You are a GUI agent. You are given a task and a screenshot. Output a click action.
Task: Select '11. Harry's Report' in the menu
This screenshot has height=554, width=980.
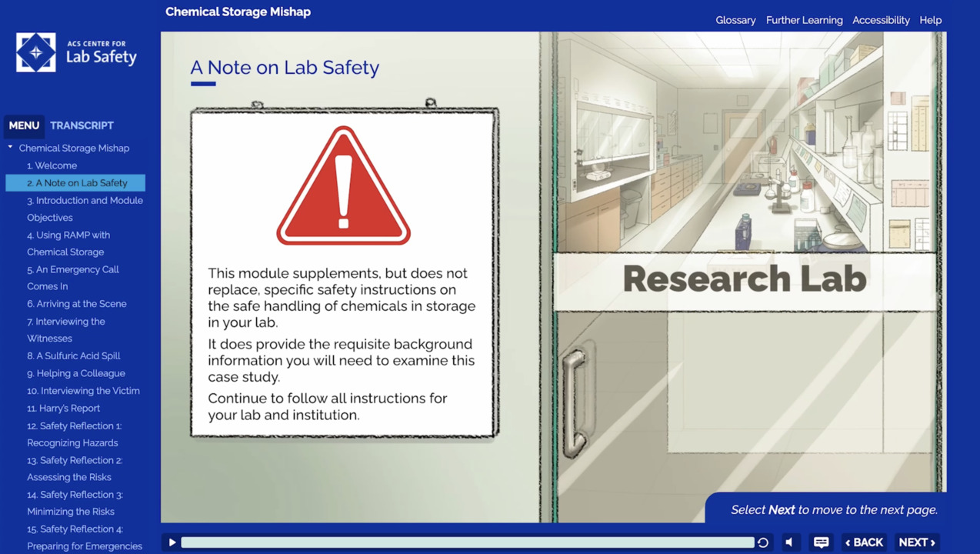coord(63,408)
